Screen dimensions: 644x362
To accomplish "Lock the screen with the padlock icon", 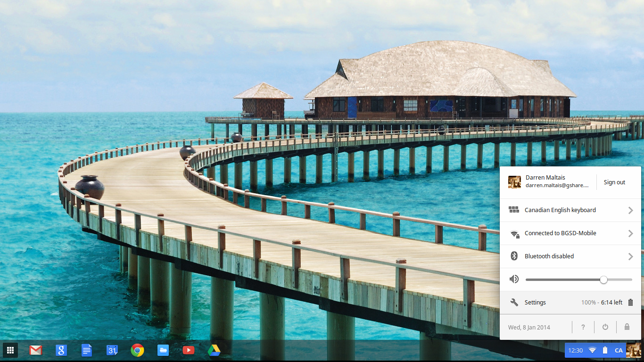I will [627, 327].
